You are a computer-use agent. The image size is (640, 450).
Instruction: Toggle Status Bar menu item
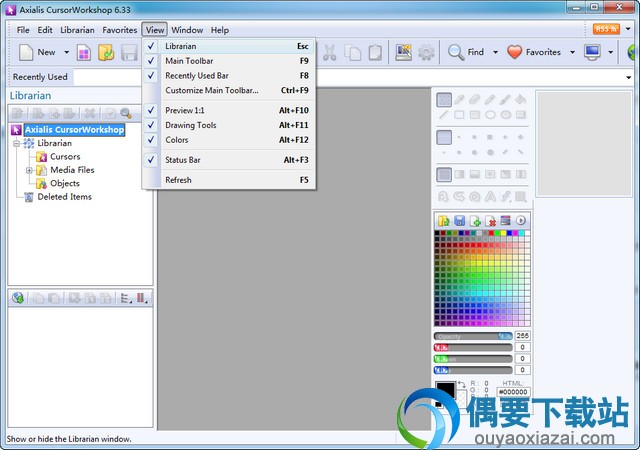tap(229, 160)
